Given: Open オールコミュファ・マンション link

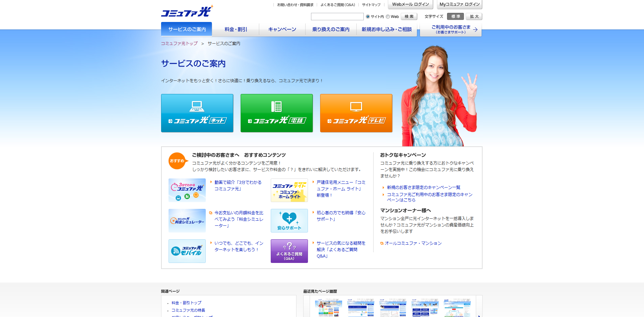Looking at the screenshot, I should coord(413,243).
